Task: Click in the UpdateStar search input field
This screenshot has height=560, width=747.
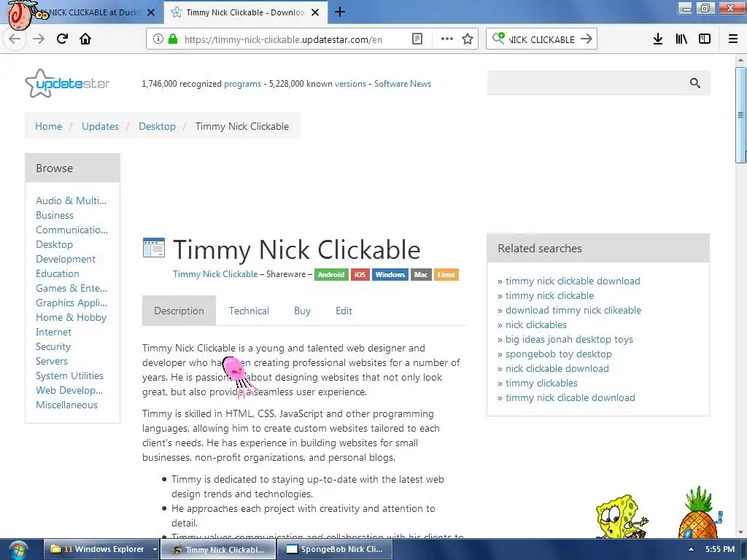Action: 589,83
